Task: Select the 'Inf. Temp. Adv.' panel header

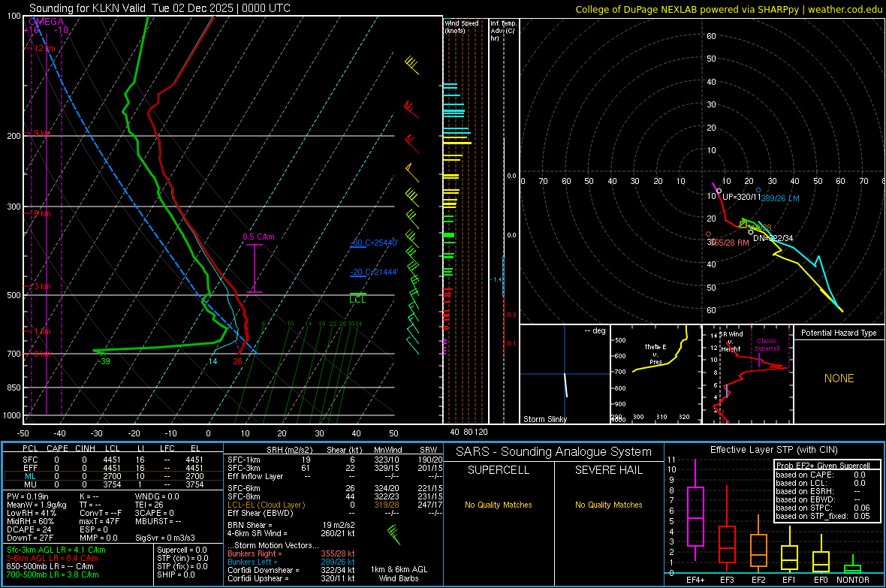Action: tap(503, 31)
